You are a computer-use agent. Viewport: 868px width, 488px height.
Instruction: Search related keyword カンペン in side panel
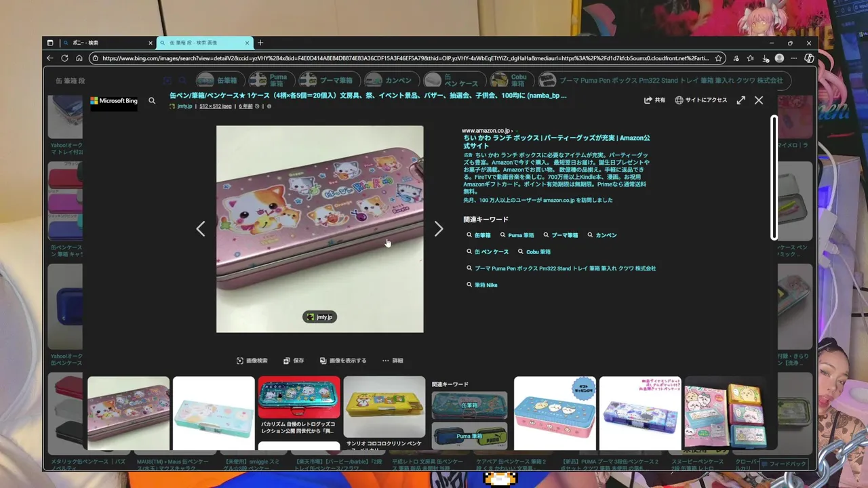coord(602,235)
